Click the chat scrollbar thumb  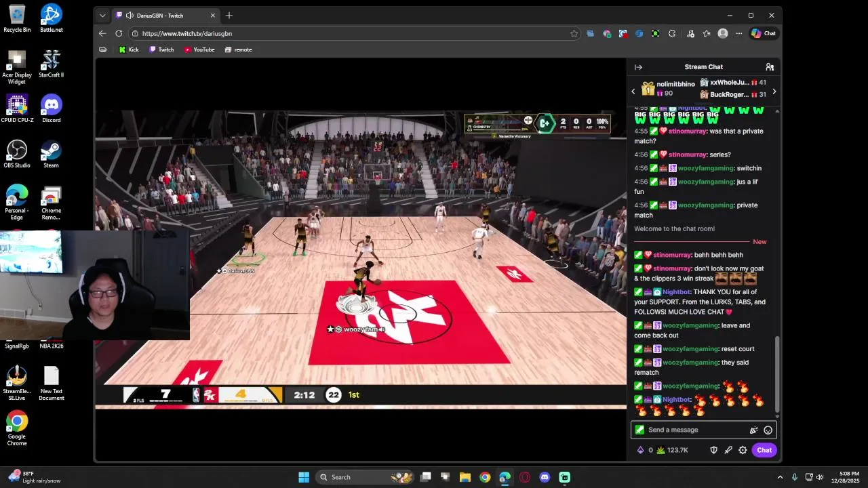(777, 375)
